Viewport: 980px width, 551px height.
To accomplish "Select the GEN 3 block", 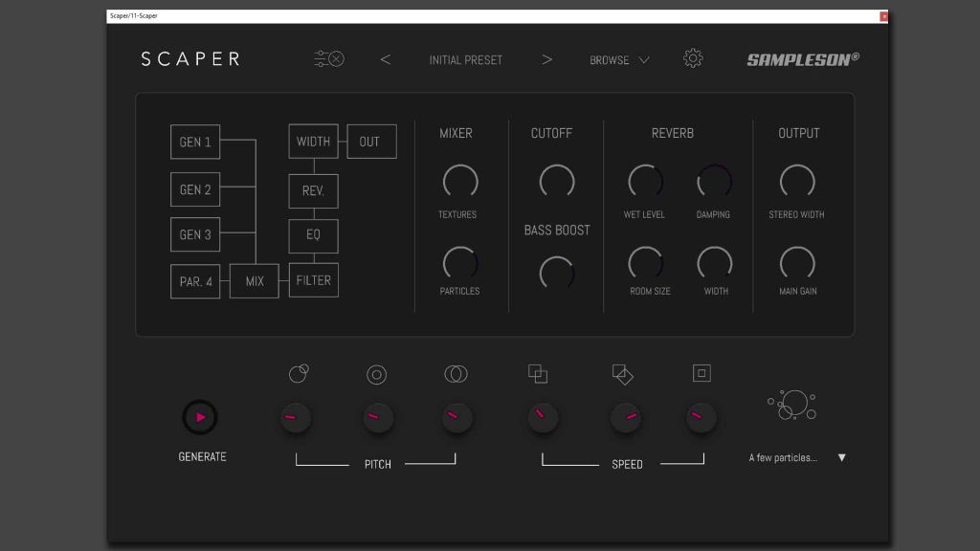I will click(x=195, y=234).
